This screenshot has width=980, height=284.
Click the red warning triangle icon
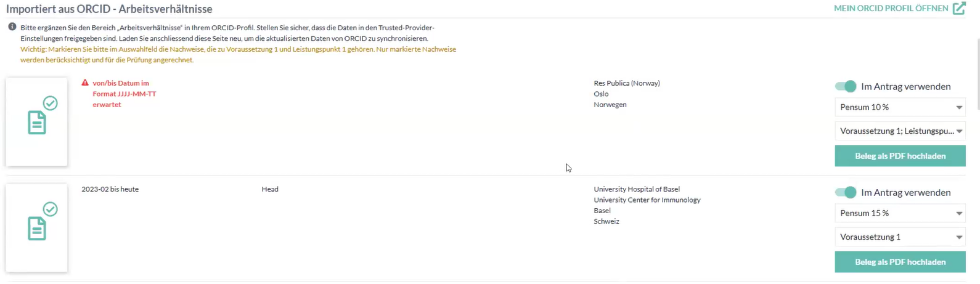click(x=85, y=83)
